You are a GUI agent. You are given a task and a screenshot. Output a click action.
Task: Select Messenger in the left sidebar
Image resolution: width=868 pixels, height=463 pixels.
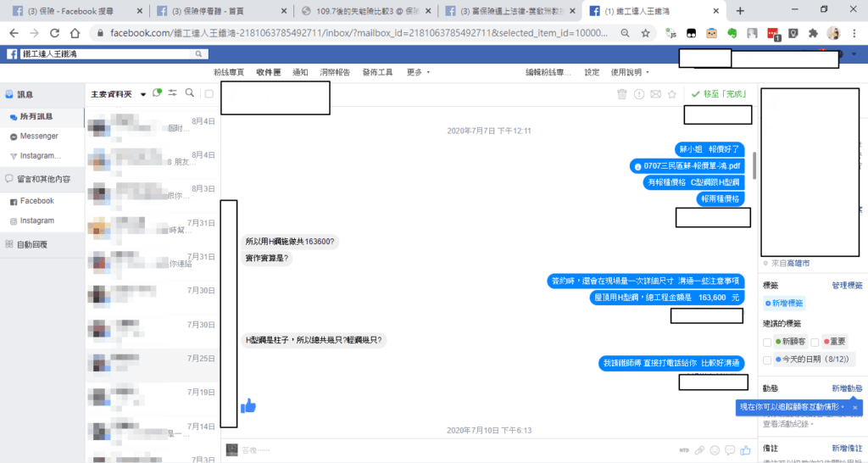tap(39, 136)
